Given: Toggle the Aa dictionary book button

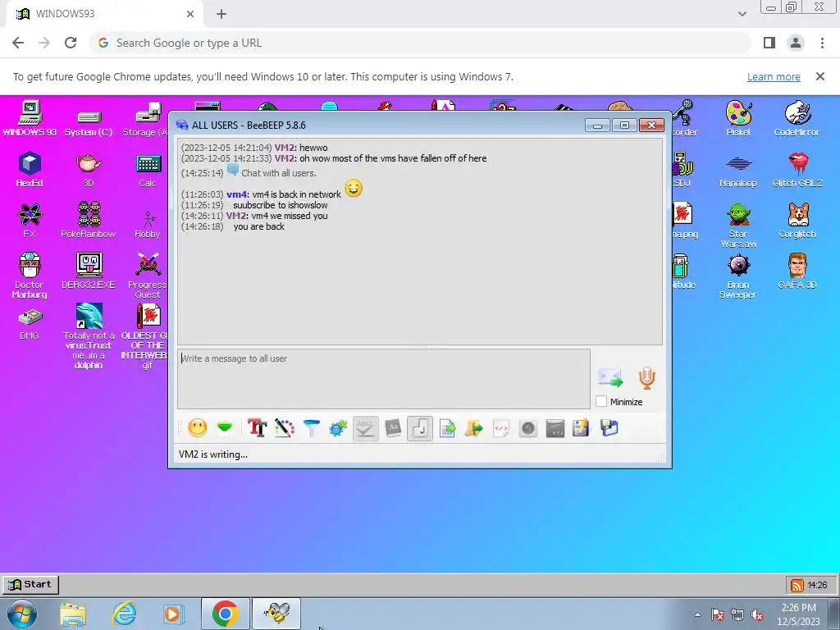Looking at the screenshot, I should point(393,428).
